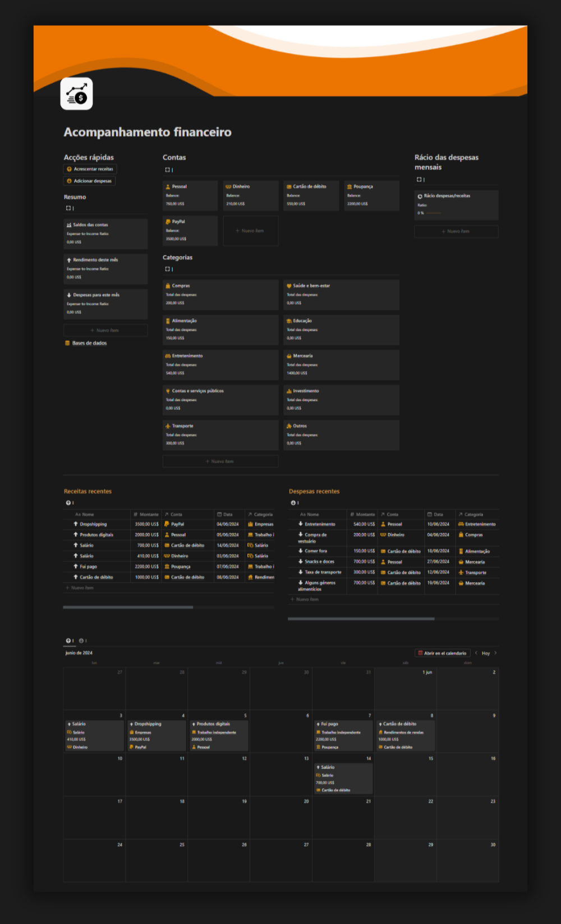
Task: Go to next month in calendar
Action: pos(495,653)
